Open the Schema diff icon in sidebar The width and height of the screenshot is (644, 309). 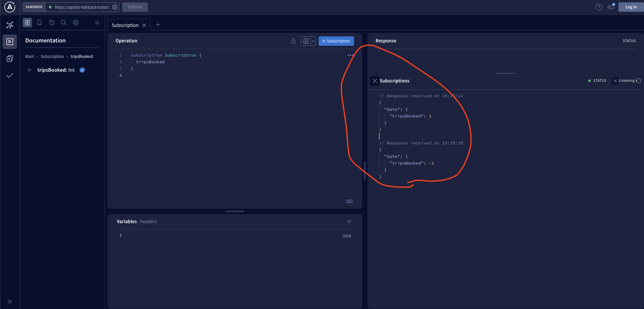pos(10,59)
